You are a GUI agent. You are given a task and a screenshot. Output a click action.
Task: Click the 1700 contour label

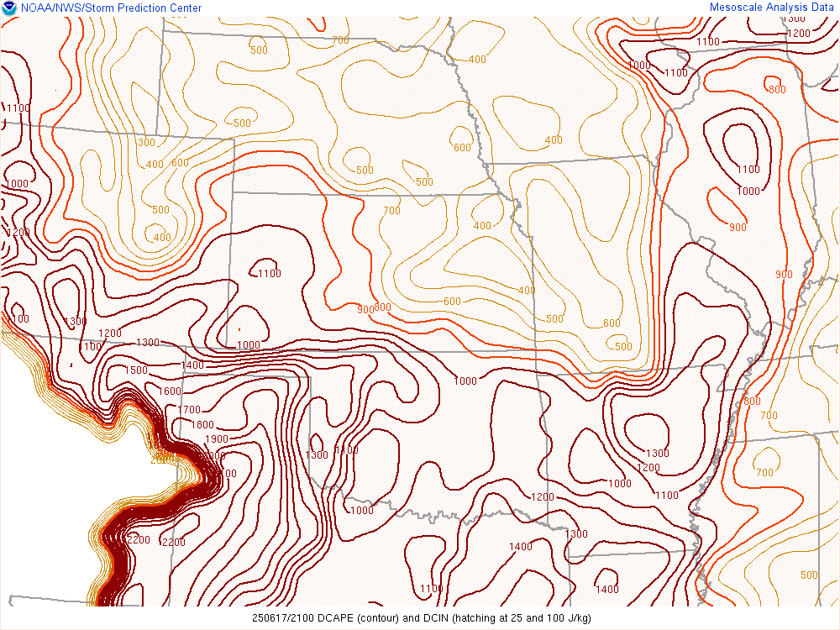189,410
